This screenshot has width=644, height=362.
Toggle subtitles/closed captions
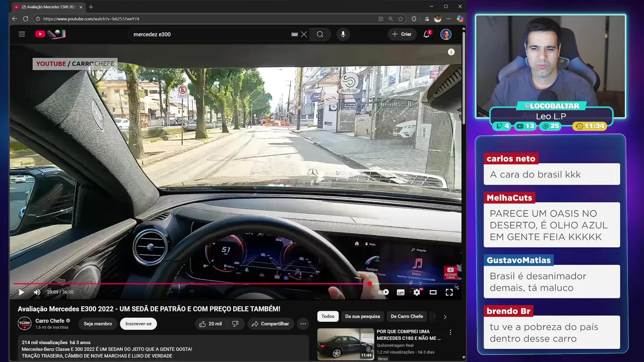(400, 292)
